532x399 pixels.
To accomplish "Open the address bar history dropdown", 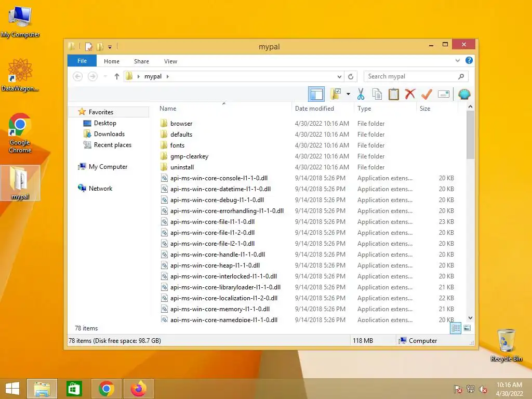I will [x=339, y=77].
